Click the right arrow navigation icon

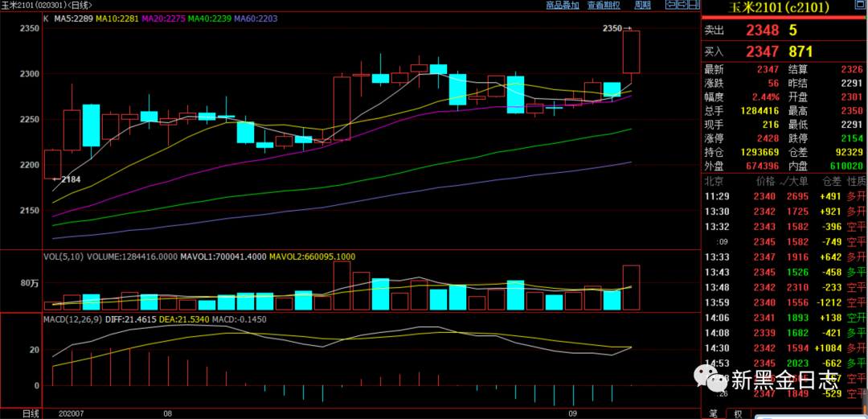point(682,5)
